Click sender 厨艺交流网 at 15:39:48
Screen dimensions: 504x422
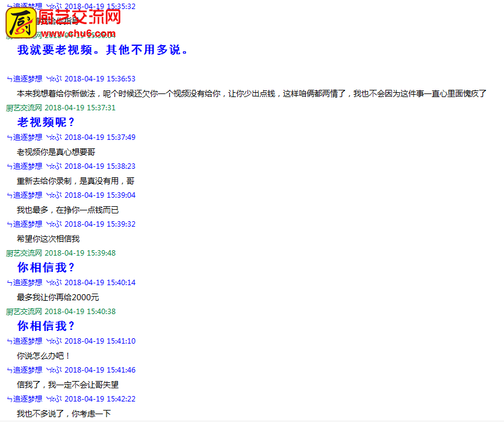[24, 253]
